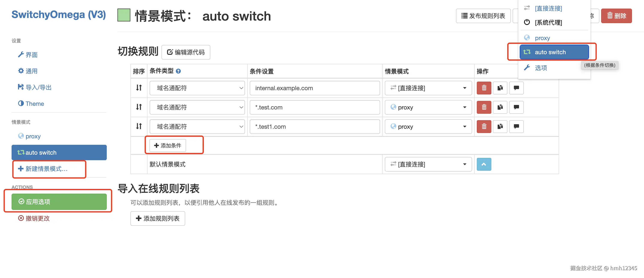Click sort handle for the *.test.com row
This screenshot has width=644, height=278.
139,107
